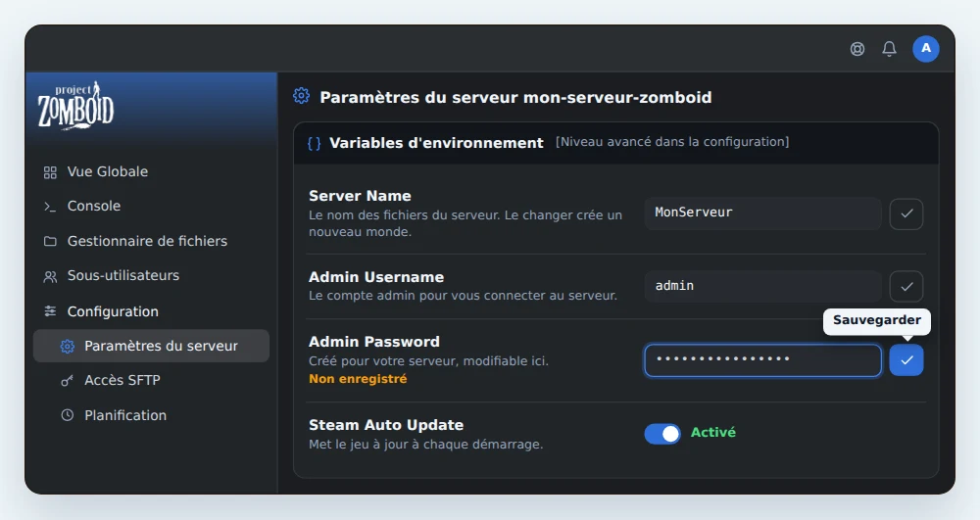Click Niveau avancé dans la configuration note

[672, 142]
